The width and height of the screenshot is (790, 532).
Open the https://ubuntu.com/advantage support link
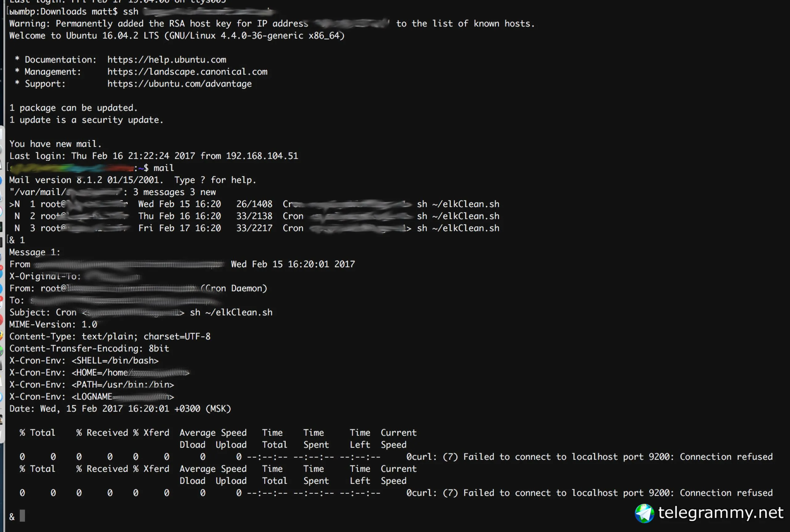tap(179, 84)
